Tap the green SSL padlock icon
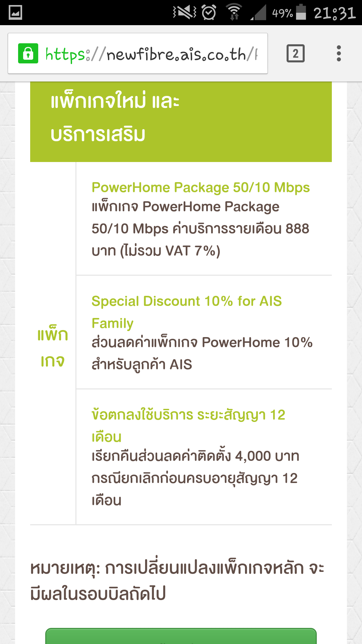This screenshot has height=644, width=362. pos(28,54)
